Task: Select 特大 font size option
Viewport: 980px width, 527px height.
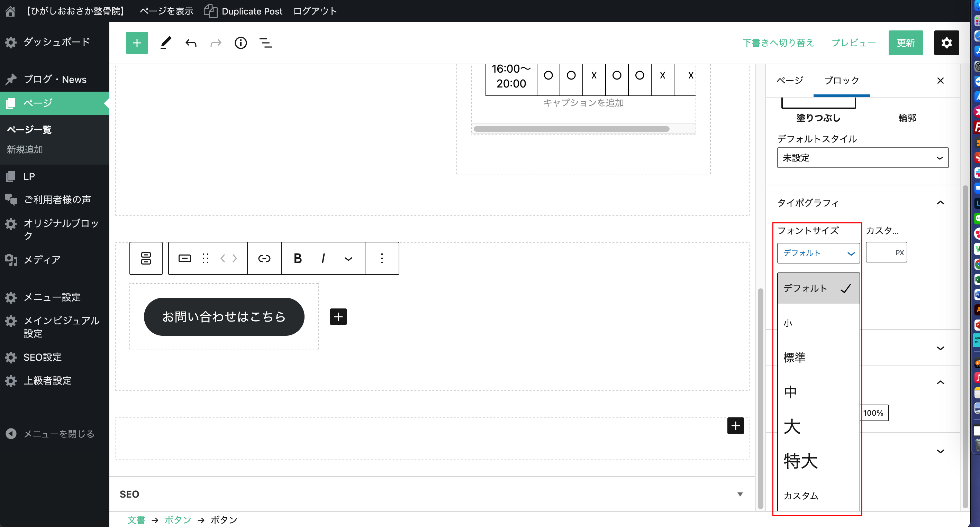Action: click(x=800, y=461)
